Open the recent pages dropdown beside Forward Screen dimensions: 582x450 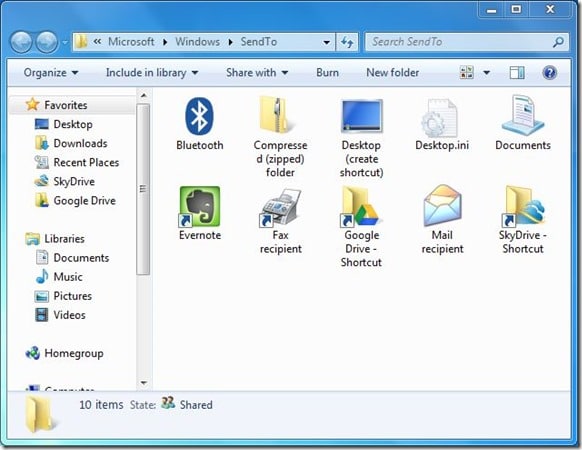point(65,42)
